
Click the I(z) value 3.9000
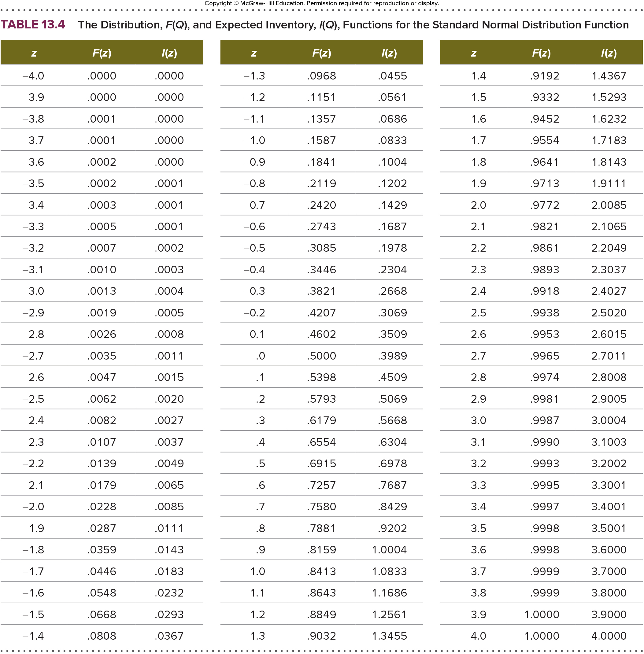click(x=609, y=615)
